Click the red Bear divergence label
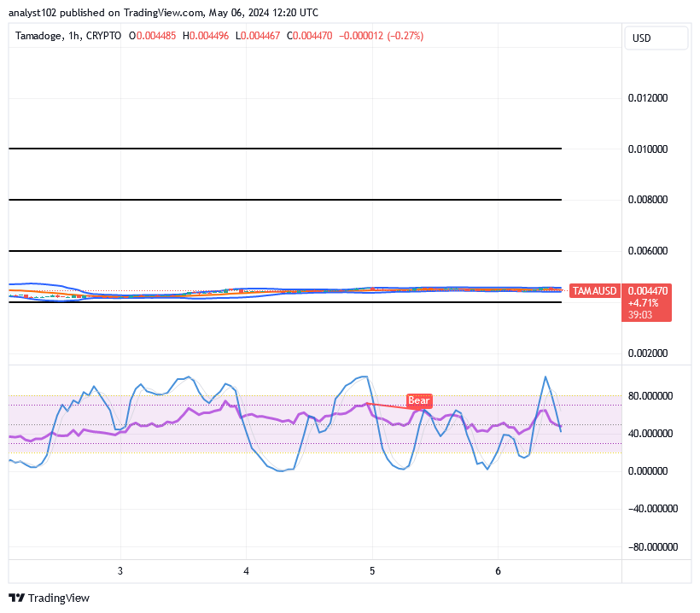The height and width of the screenshot is (613, 700). click(x=419, y=400)
